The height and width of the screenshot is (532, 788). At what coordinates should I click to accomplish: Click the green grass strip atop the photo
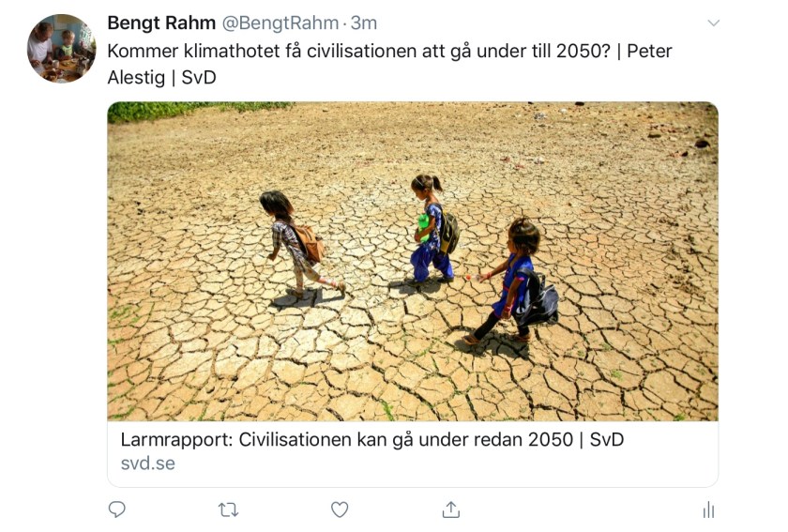[197, 111]
